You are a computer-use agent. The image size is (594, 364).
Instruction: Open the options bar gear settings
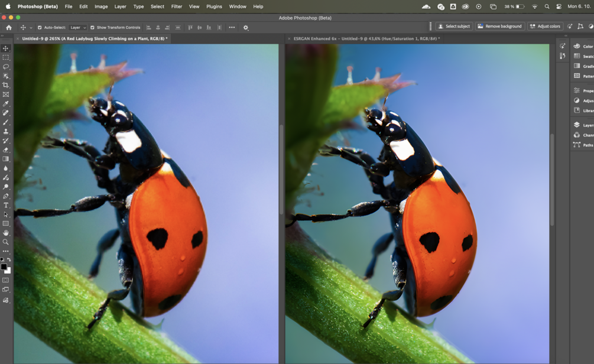tap(245, 28)
